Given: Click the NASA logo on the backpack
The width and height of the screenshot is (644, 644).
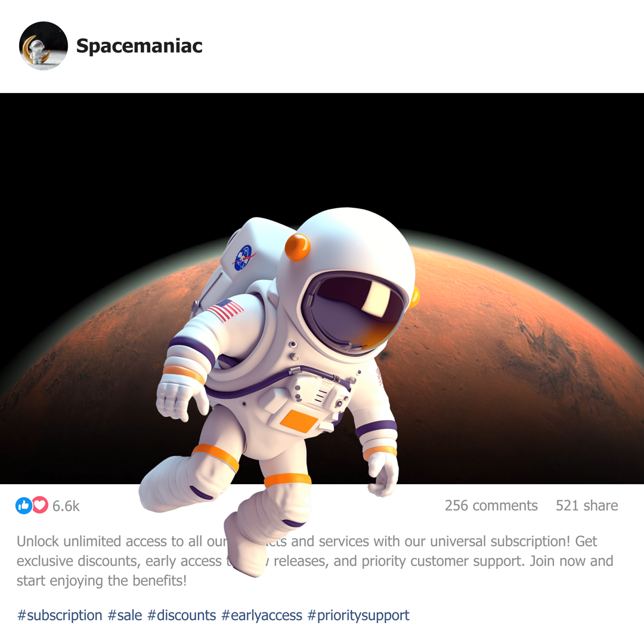Looking at the screenshot, I should coord(244,258).
